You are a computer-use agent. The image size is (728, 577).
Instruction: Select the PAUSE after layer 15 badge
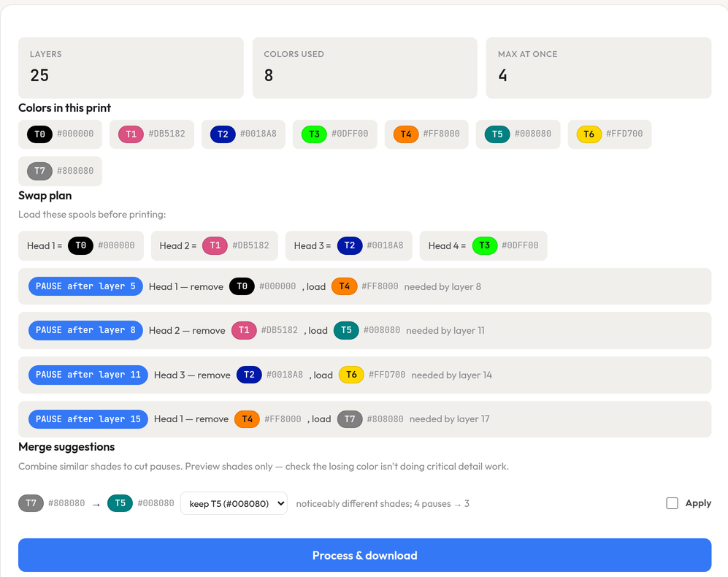pos(88,419)
